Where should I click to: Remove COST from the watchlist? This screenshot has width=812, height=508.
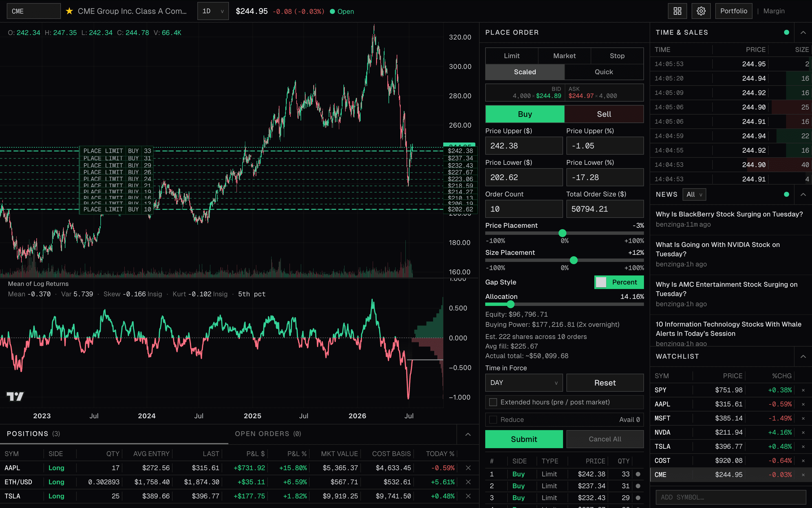803,461
